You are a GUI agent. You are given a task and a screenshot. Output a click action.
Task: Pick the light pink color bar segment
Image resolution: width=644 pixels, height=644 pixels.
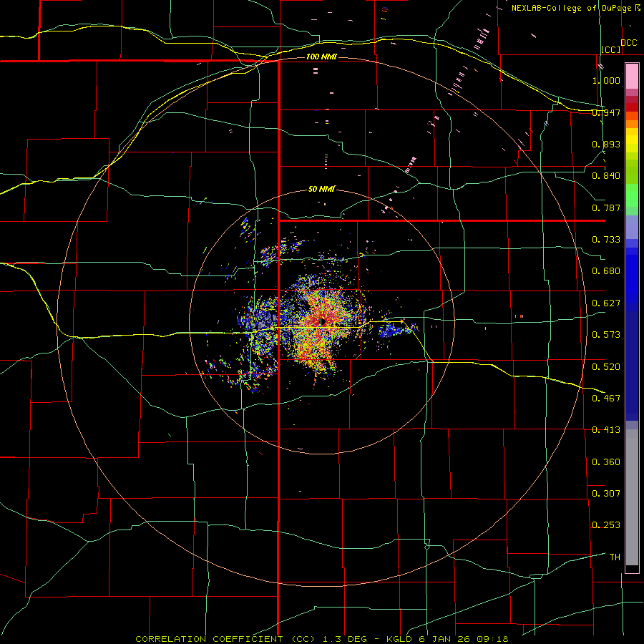point(632,77)
